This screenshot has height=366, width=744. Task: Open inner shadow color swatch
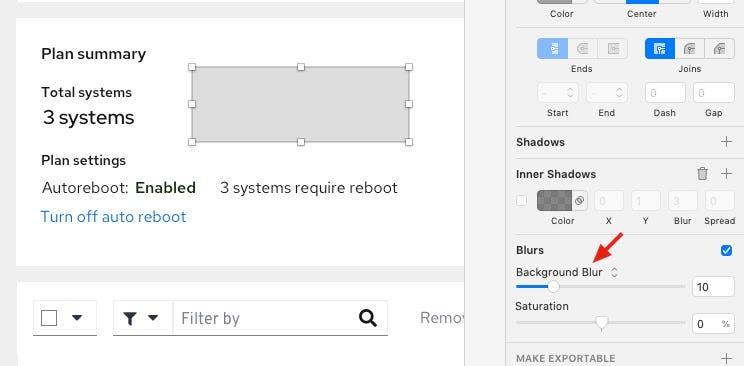555,201
